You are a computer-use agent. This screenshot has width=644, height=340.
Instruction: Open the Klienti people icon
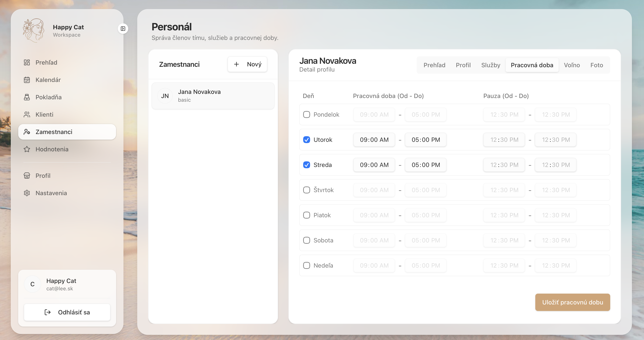click(x=27, y=114)
